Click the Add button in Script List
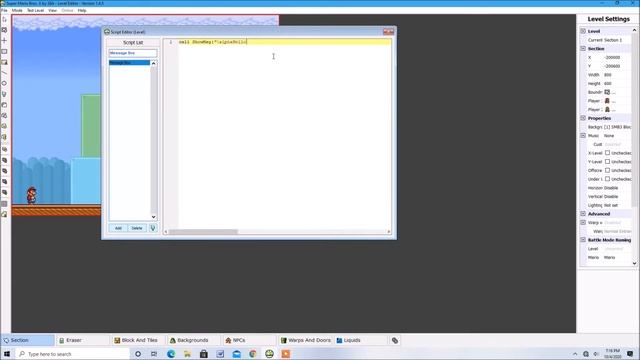The image size is (640, 360). (x=118, y=228)
